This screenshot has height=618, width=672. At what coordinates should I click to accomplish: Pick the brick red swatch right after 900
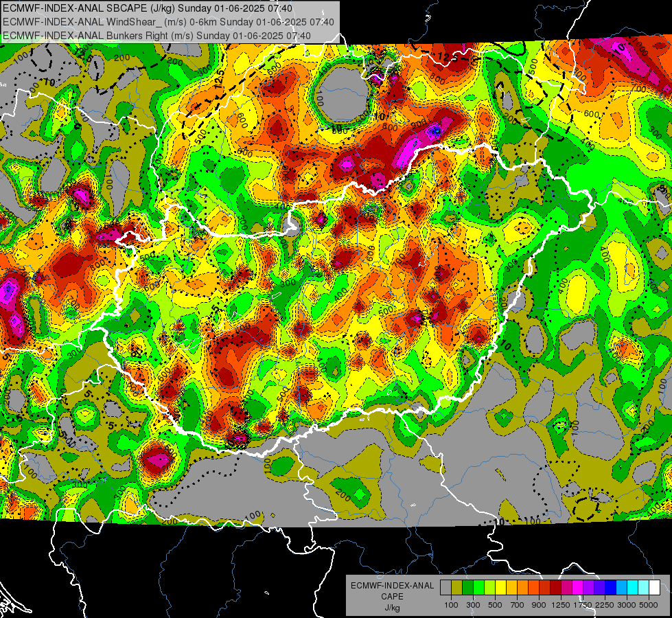(x=545, y=587)
